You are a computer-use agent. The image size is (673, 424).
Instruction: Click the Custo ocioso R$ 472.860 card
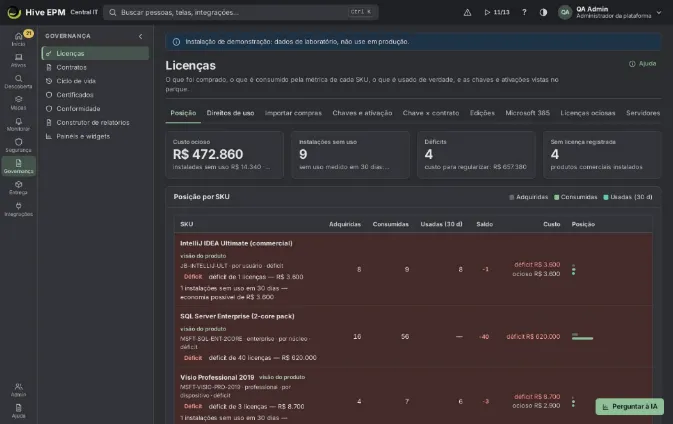(x=224, y=155)
